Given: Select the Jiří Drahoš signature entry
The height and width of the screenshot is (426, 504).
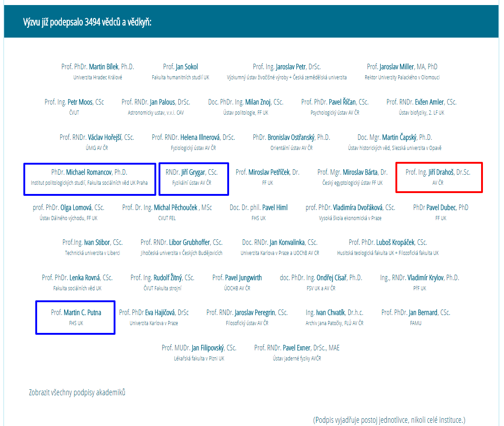Looking at the screenshot, I should point(438,177).
